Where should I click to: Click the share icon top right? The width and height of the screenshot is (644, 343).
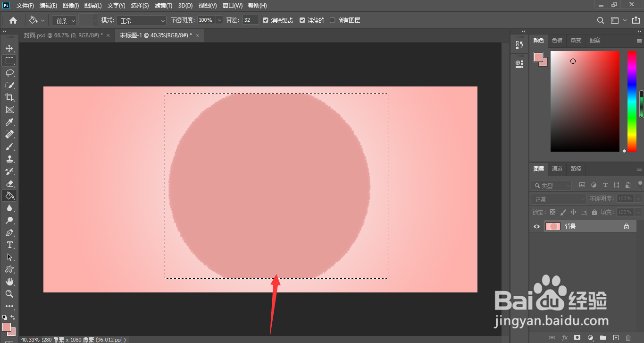pos(636,20)
